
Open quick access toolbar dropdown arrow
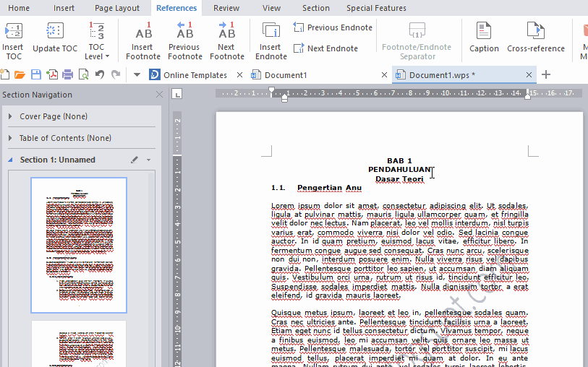tap(137, 75)
